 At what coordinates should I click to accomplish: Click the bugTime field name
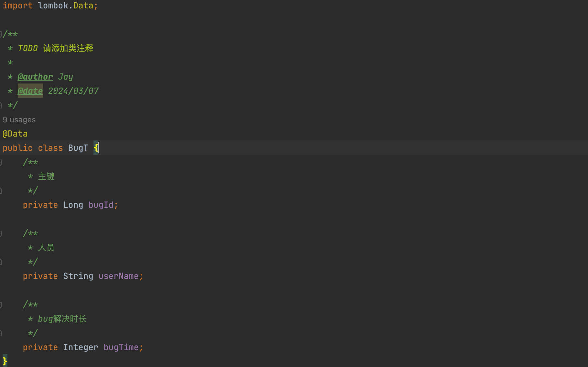coord(121,347)
